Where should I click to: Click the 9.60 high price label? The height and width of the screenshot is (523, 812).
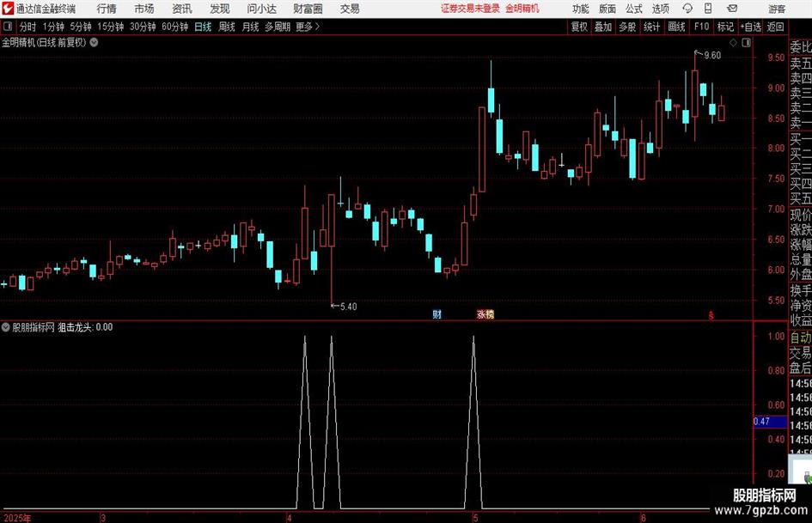pyautogui.click(x=712, y=56)
